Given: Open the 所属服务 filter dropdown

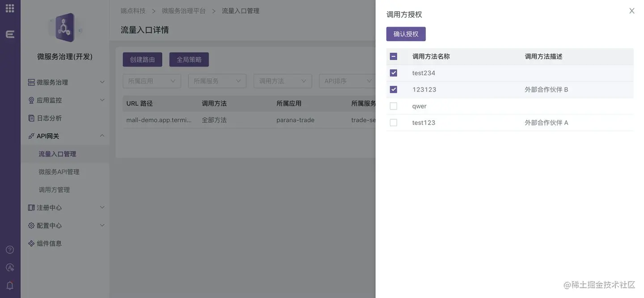Looking at the screenshot, I should coord(217,81).
